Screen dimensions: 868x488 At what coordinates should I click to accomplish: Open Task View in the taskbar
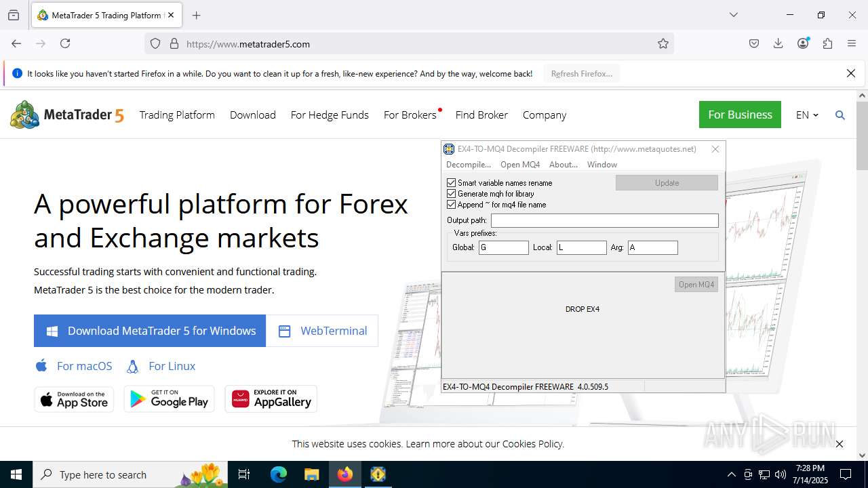(x=245, y=474)
